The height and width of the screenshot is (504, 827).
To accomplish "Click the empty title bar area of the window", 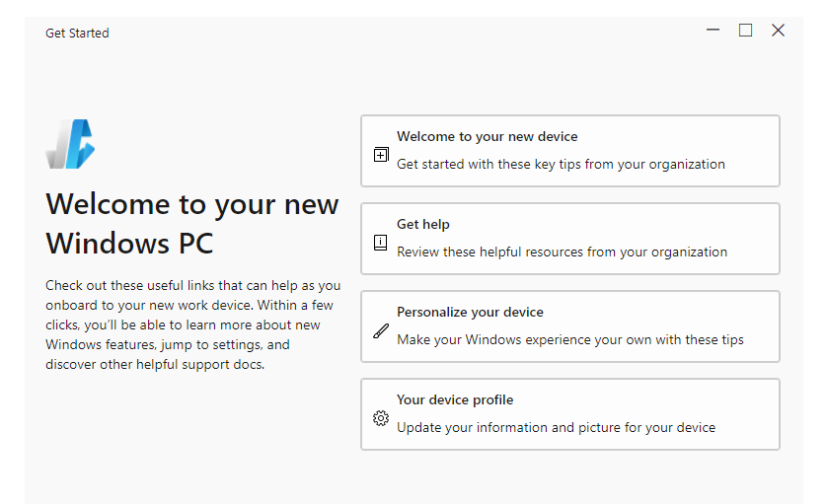I will coord(395,33).
